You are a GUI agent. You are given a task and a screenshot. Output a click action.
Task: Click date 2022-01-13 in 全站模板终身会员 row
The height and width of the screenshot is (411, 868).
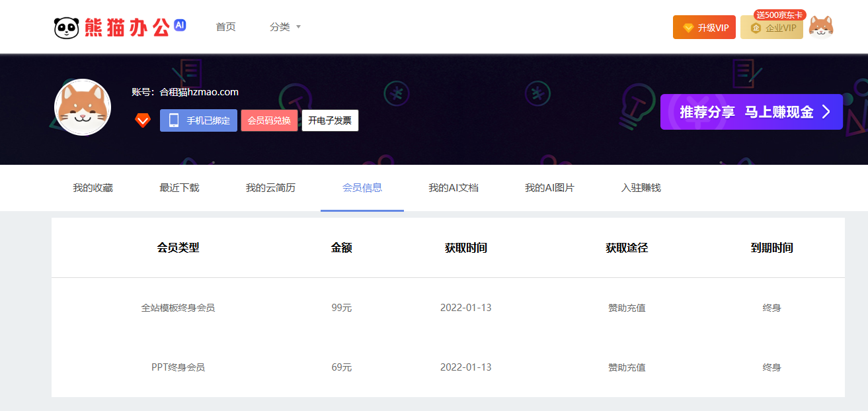[466, 308]
